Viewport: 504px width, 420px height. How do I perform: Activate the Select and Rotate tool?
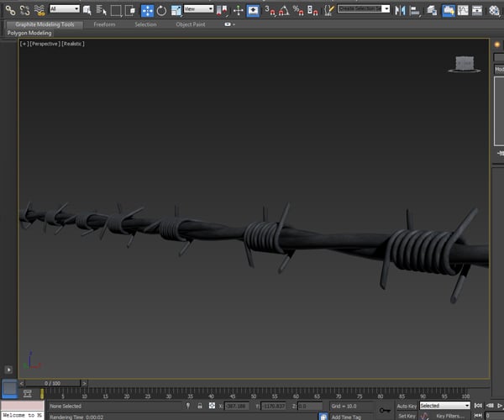[161, 10]
